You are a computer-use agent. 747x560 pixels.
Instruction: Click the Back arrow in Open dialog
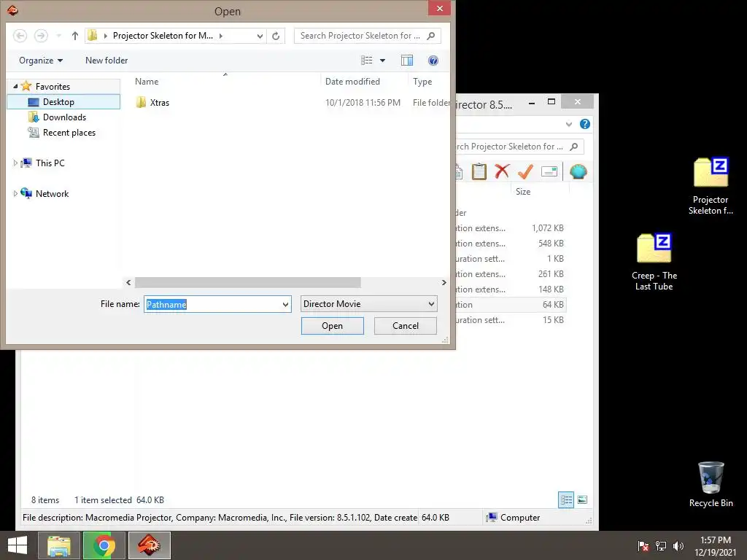(x=20, y=36)
